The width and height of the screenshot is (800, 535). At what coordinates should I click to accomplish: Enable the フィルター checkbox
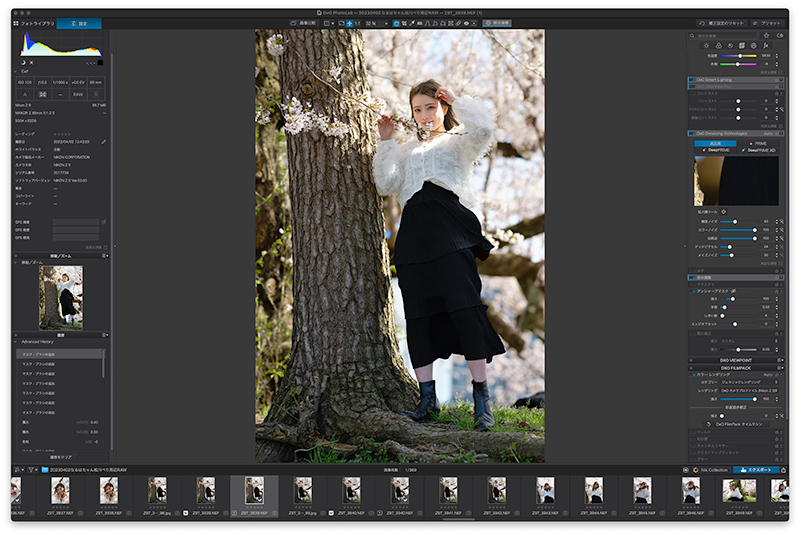693,432
